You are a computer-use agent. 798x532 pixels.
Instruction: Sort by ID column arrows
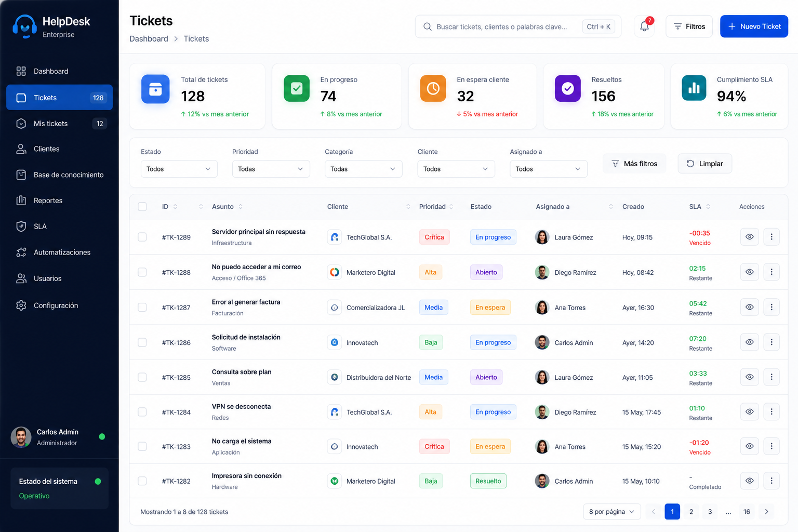click(175, 207)
